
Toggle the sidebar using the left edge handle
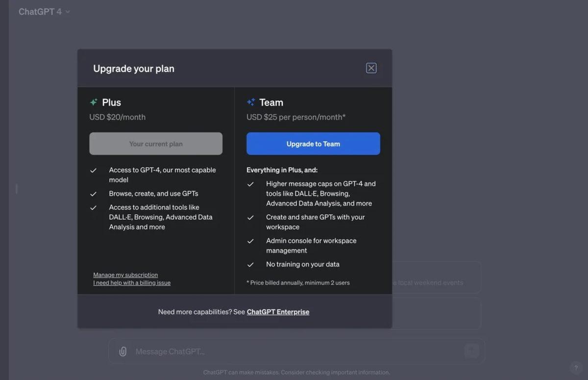pos(17,189)
